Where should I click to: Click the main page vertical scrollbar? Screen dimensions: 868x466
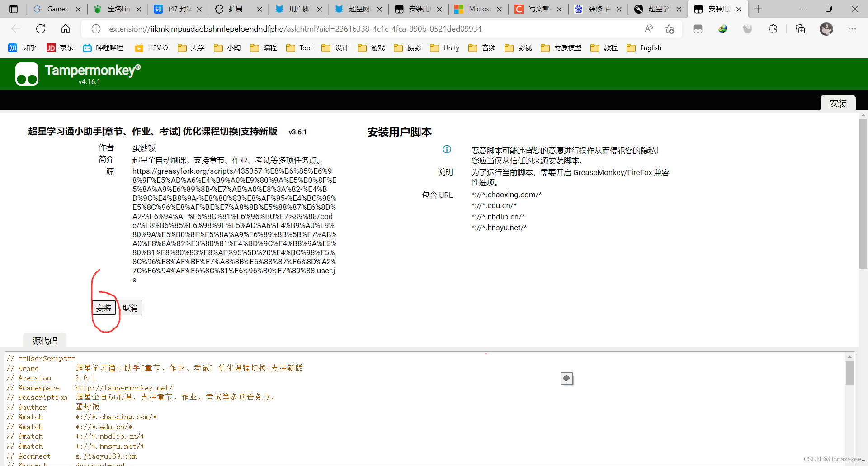pyautogui.click(x=863, y=194)
